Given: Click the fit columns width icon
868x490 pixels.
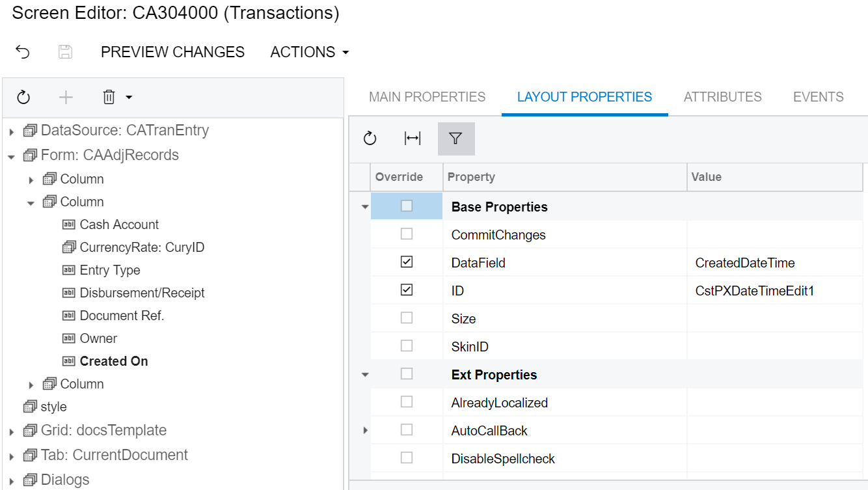Looking at the screenshot, I should click(413, 139).
